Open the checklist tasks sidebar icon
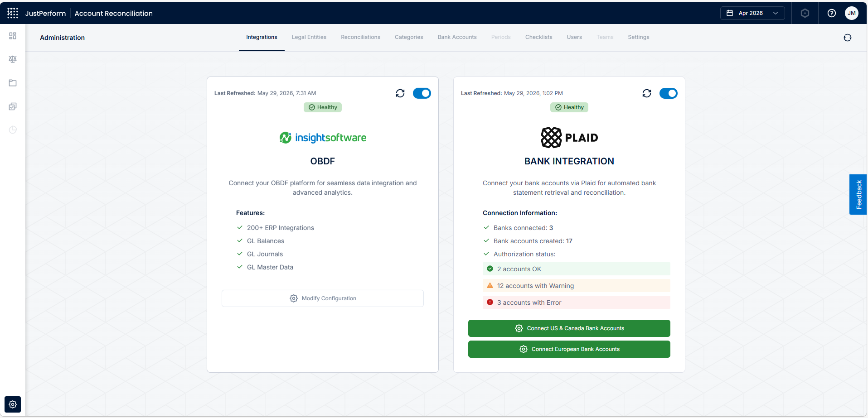The height and width of the screenshot is (418, 868). coord(13,106)
